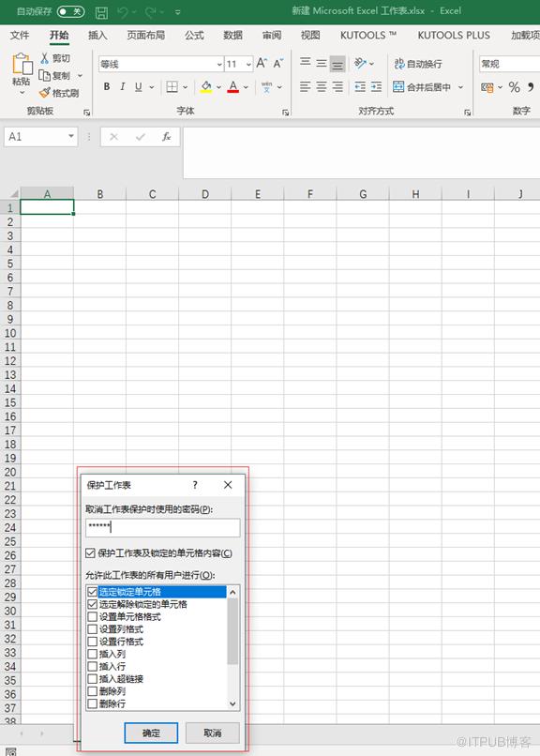
Task: Open the Font group dialog launcher
Action: tap(286, 113)
